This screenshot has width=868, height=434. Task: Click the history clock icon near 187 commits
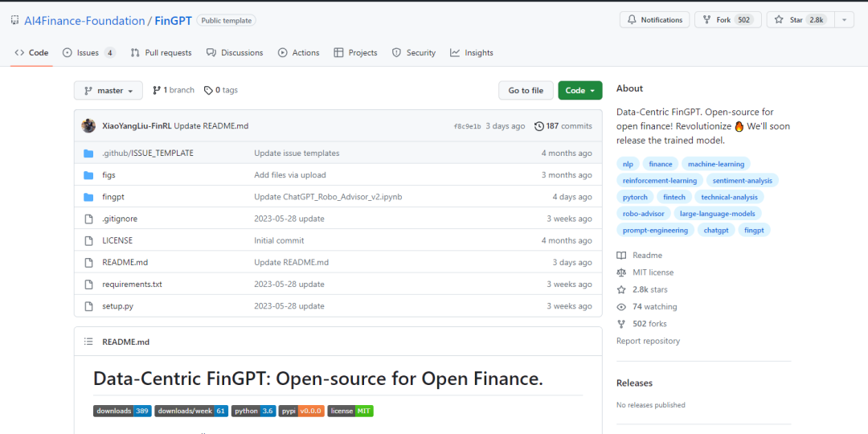[538, 126]
